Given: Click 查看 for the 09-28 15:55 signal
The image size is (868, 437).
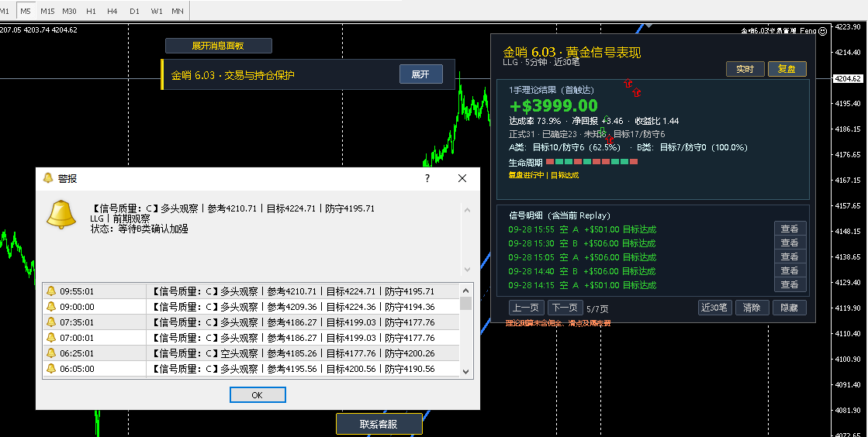Looking at the screenshot, I should tap(790, 229).
